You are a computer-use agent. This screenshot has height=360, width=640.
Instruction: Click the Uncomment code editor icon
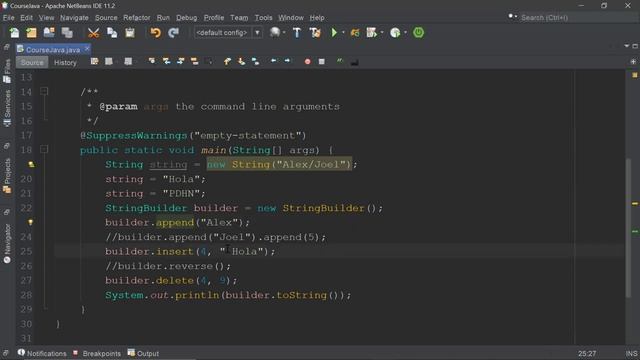354,62
